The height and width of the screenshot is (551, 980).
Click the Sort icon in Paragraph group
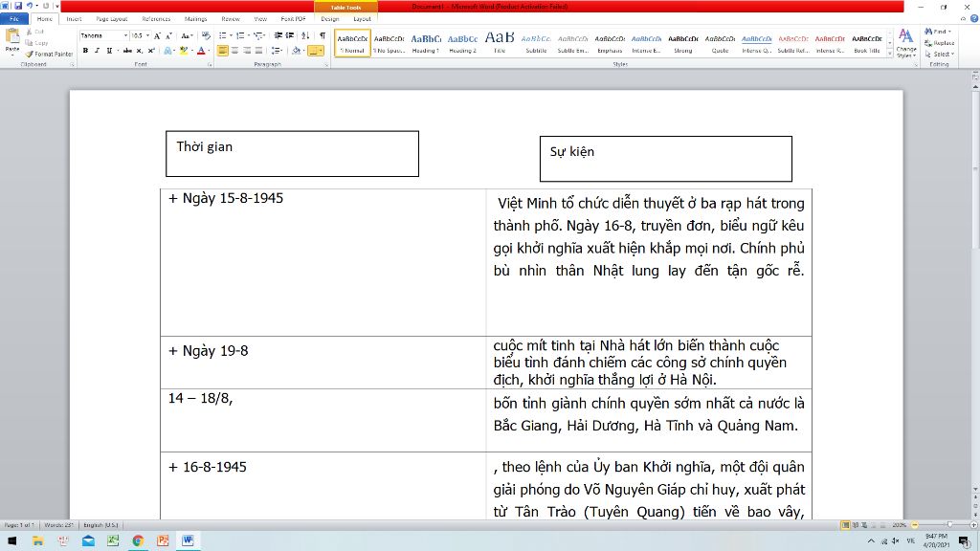(x=305, y=36)
